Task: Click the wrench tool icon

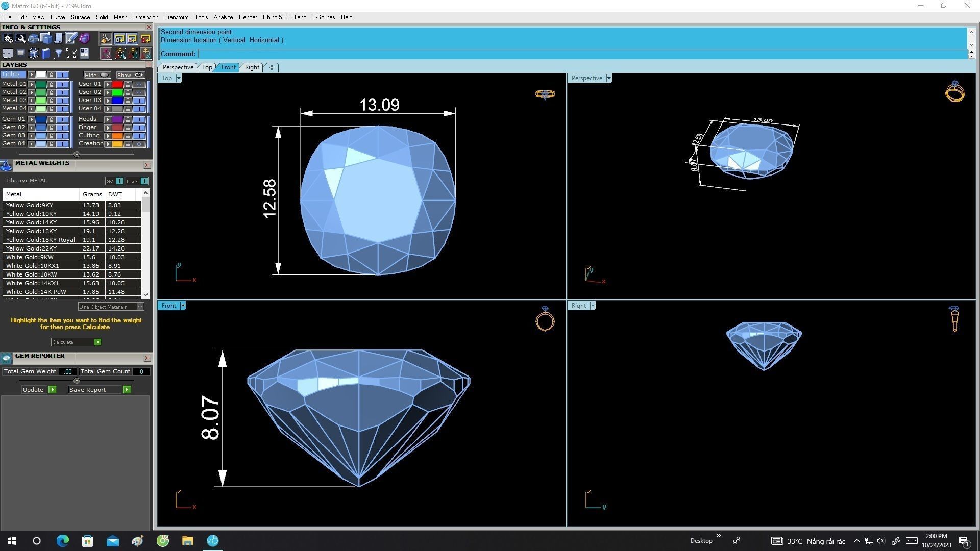Action: pyautogui.click(x=20, y=38)
